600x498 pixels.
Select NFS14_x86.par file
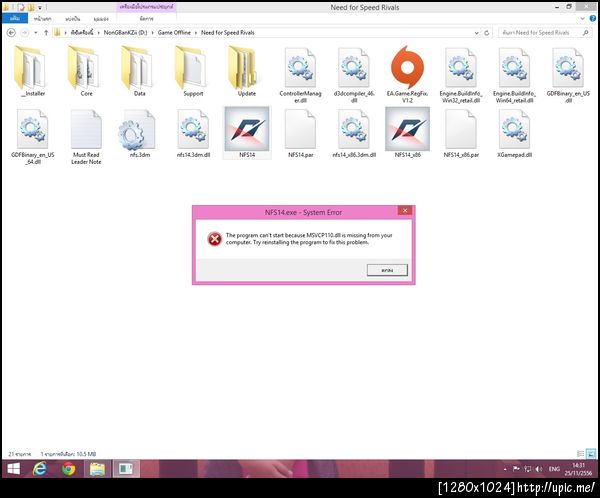[x=461, y=133]
